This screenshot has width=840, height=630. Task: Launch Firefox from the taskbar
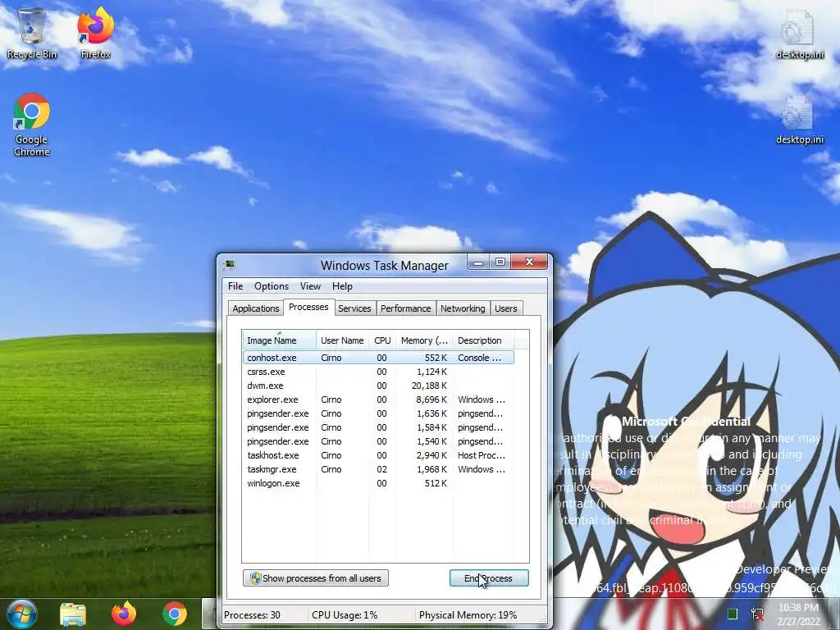coord(124,614)
